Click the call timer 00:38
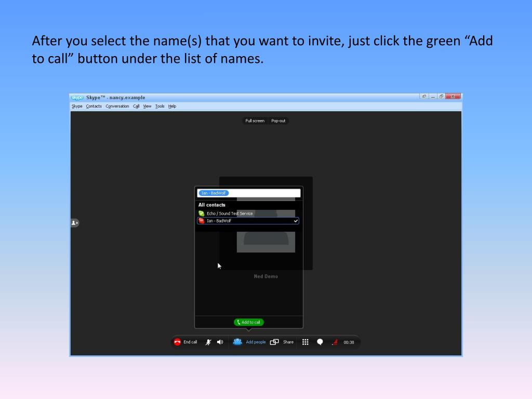This screenshot has height=399, width=532. coord(349,342)
